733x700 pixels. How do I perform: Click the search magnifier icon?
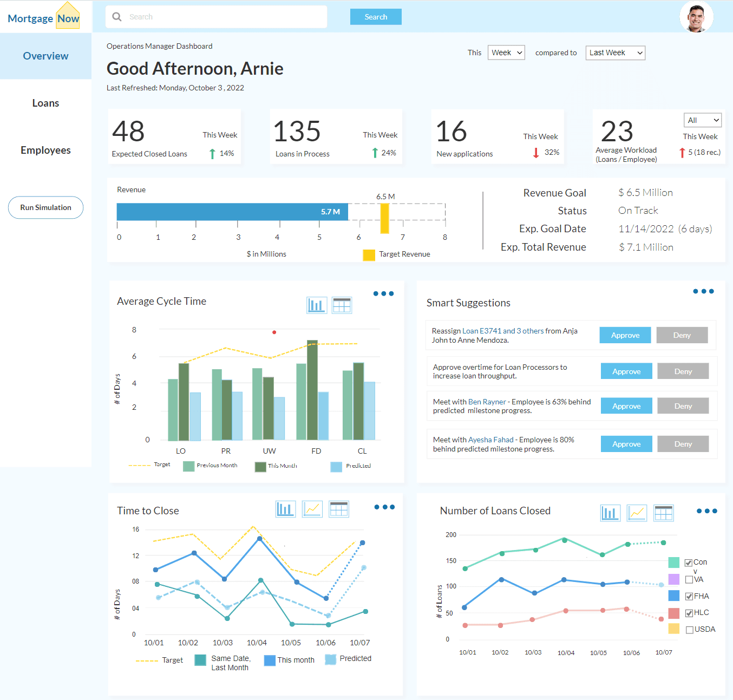[x=117, y=17]
